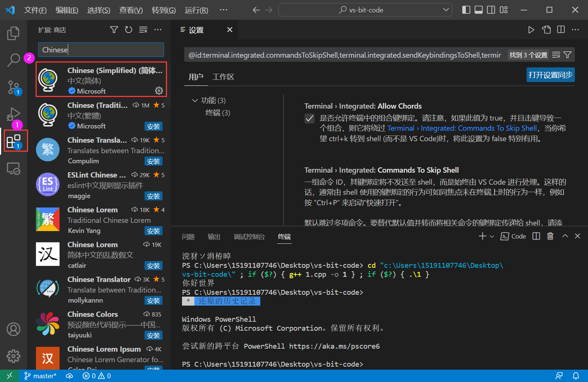Switch to the 输出 panel tab
588x382 pixels.
[x=214, y=237]
